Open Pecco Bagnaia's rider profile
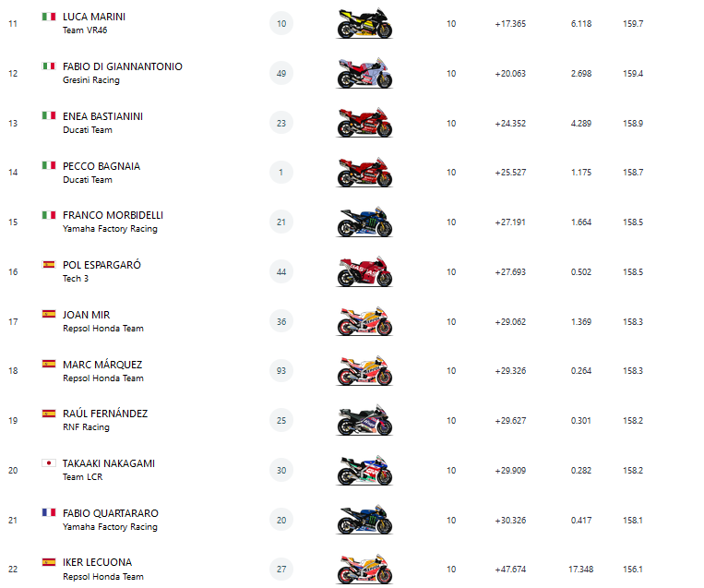The image size is (704, 588). point(101,166)
